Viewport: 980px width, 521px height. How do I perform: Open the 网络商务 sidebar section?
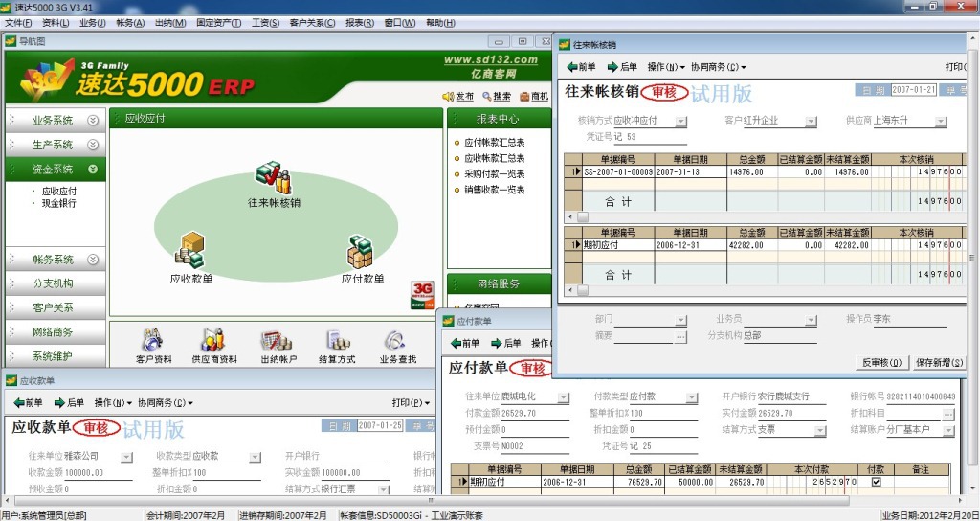tap(55, 332)
